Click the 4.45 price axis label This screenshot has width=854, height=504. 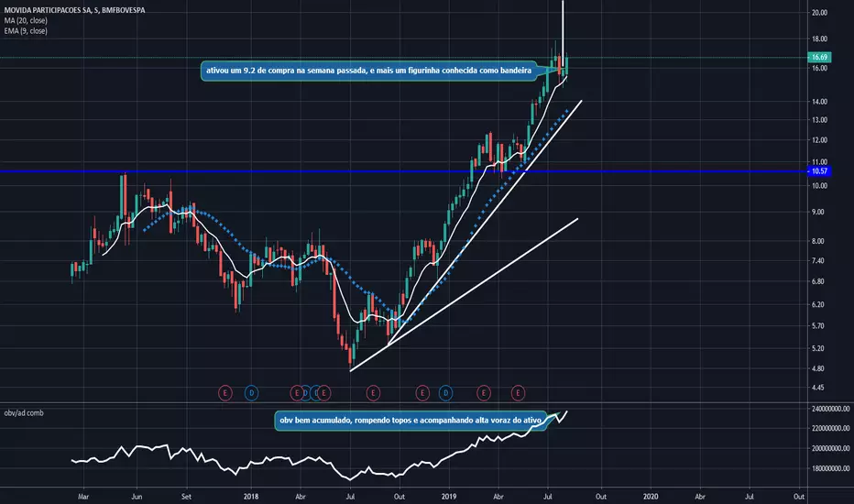(x=819, y=388)
